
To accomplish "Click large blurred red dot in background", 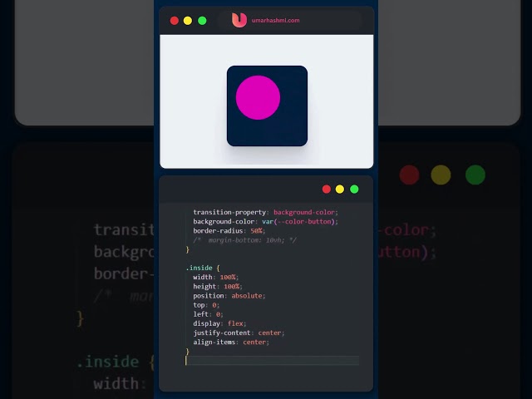I will pyautogui.click(x=409, y=175).
